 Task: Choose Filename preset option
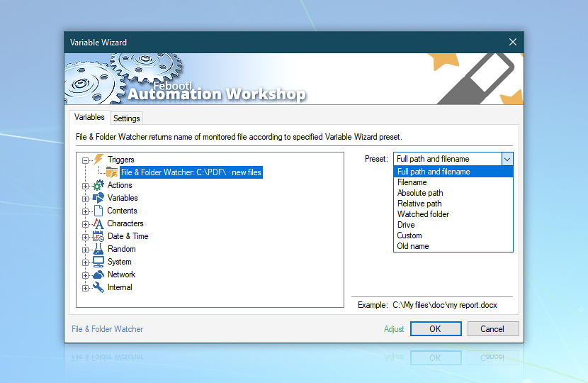(453, 182)
